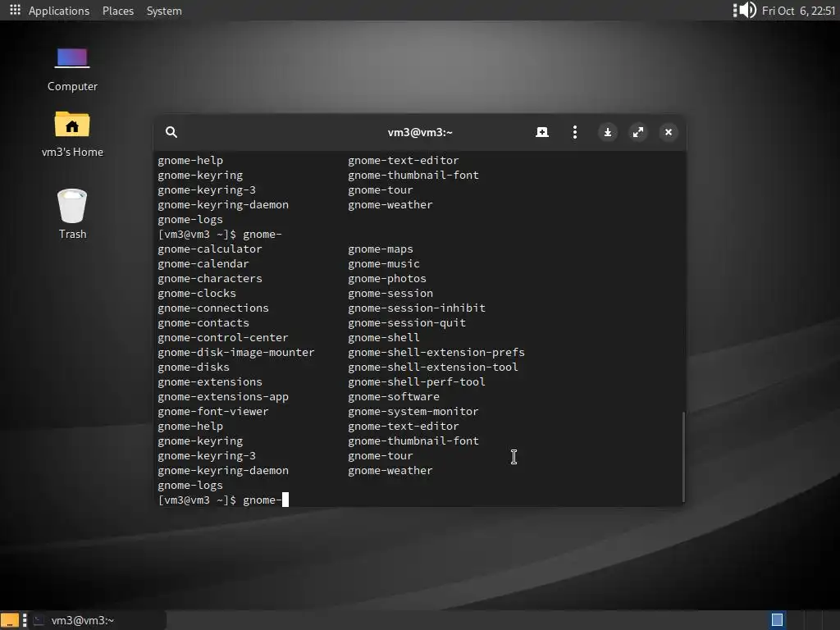Click the text gnome-calculator
The image size is (840, 630).
coord(210,249)
